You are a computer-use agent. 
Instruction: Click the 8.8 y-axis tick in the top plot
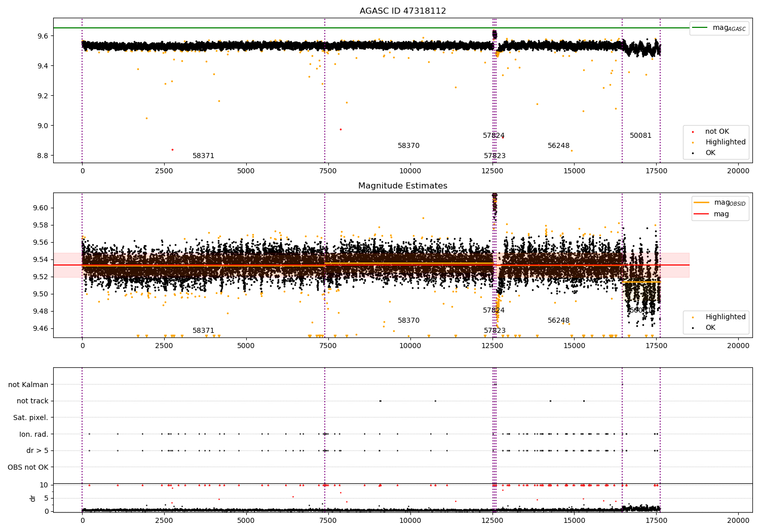click(x=43, y=156)
